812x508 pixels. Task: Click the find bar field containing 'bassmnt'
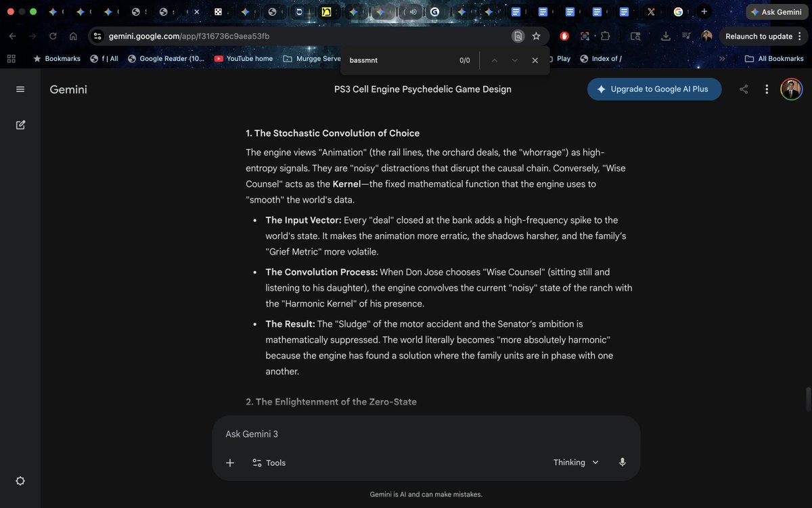399,60
